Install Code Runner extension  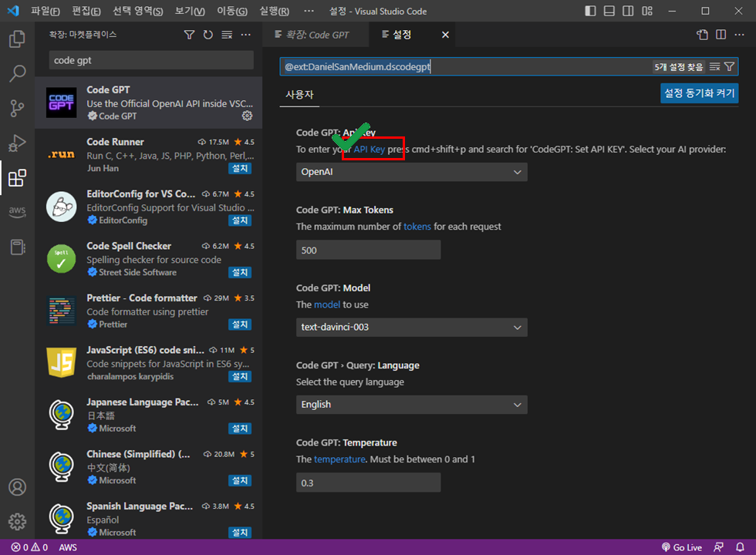point(240,169)
